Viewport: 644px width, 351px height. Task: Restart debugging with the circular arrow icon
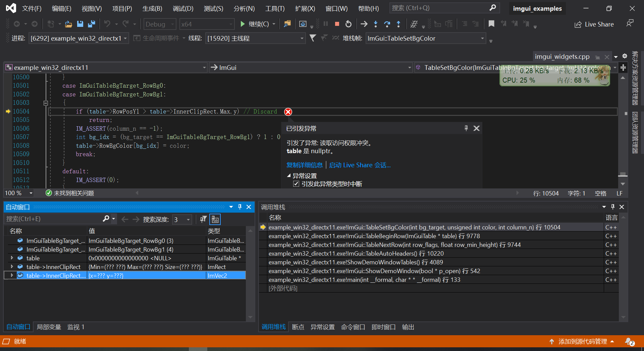pos(348,24)
